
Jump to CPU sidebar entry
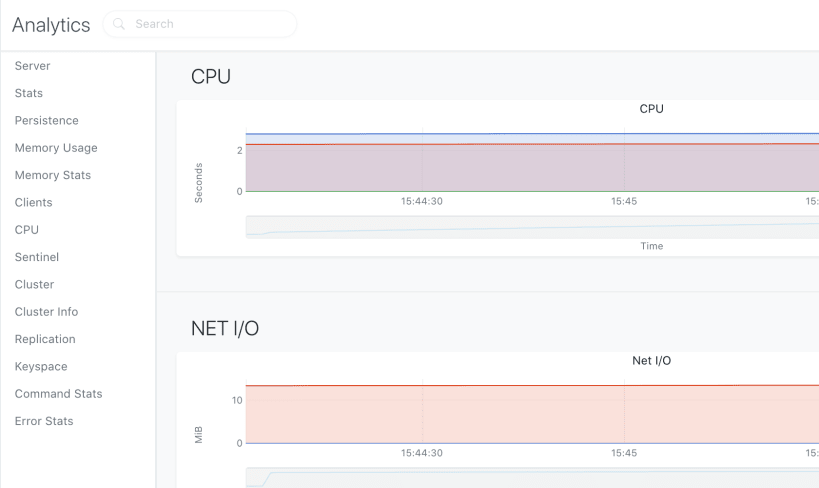click(27, 230)
